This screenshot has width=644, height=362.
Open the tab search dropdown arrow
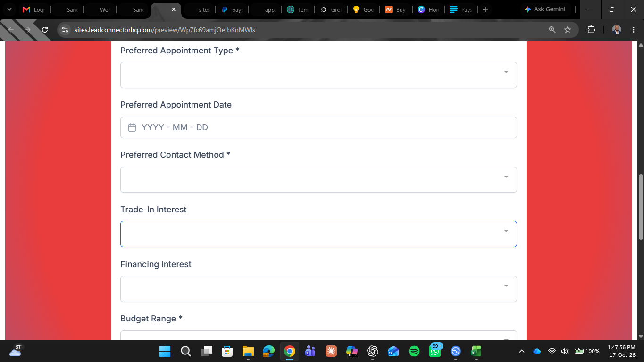(x=9, y=9)
